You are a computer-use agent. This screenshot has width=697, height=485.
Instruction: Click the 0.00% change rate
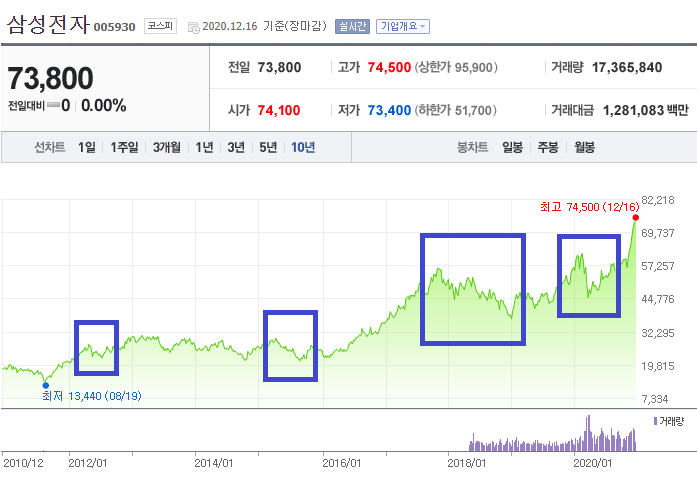[104, 106]
